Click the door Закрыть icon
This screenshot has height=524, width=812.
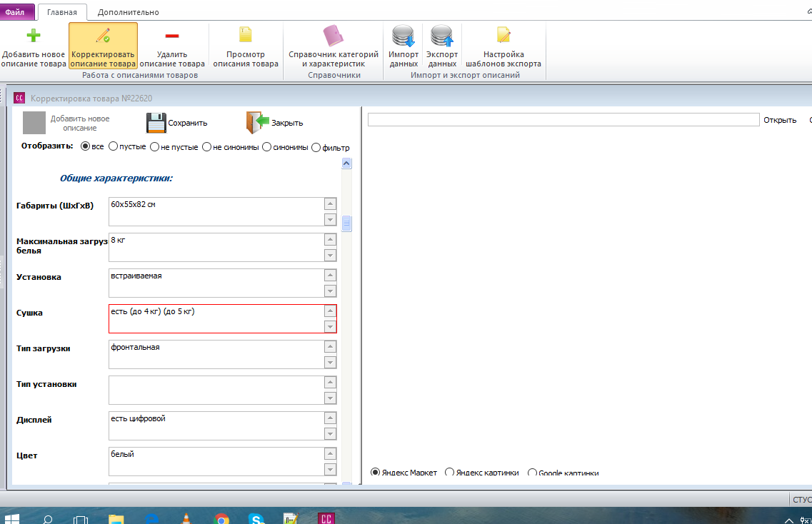(x=257, y=123)
